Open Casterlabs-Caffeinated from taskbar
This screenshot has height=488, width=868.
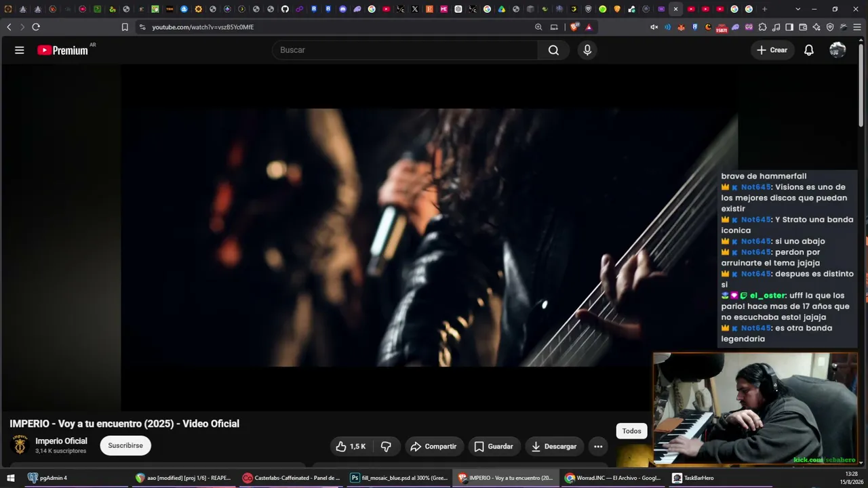292,478
